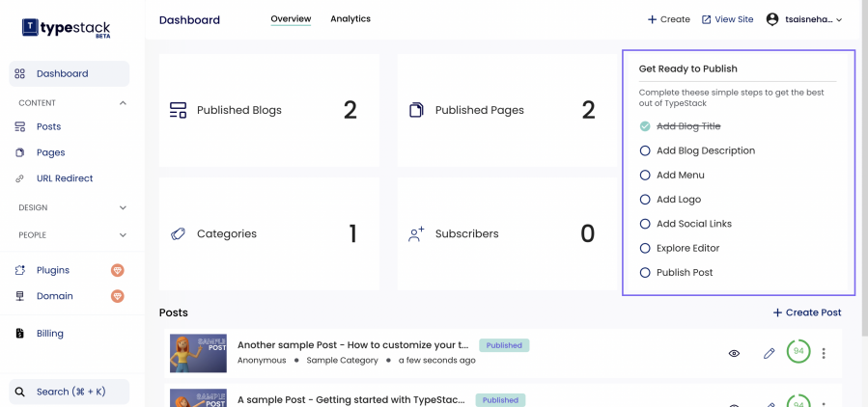868x407 pixels.
Task: Open the Plugins puzzle icon
Action: point(20,270)
